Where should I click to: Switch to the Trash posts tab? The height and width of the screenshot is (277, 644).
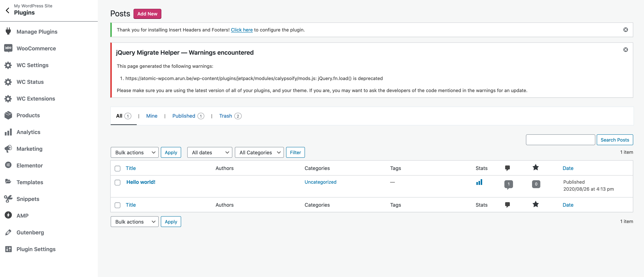pos(226,116)
